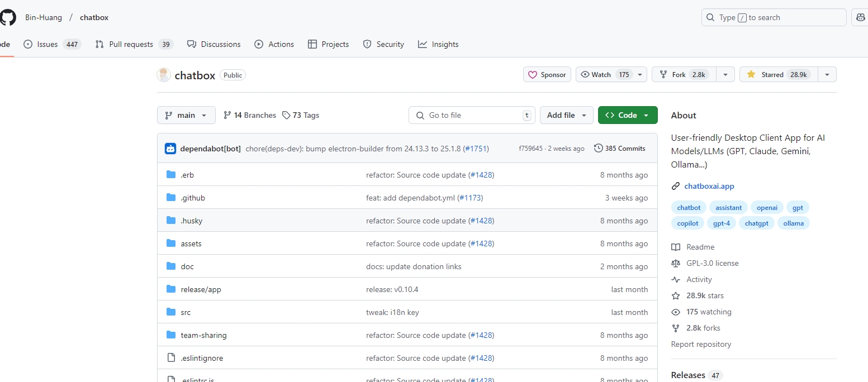Click the .eslintignore file icon
Viewport: 868px width, 382px height.
pyautogui.click(x=171, y=358)
